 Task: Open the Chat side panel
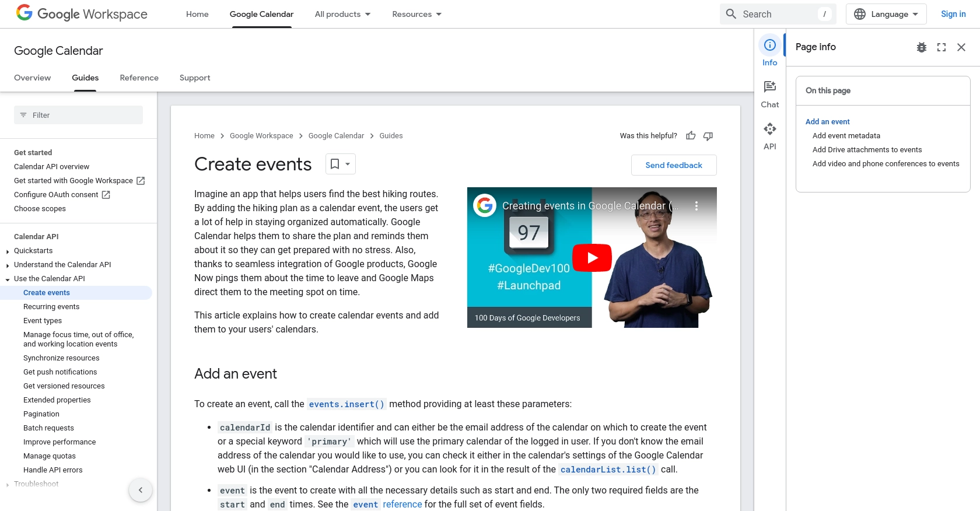coord(770,94)
